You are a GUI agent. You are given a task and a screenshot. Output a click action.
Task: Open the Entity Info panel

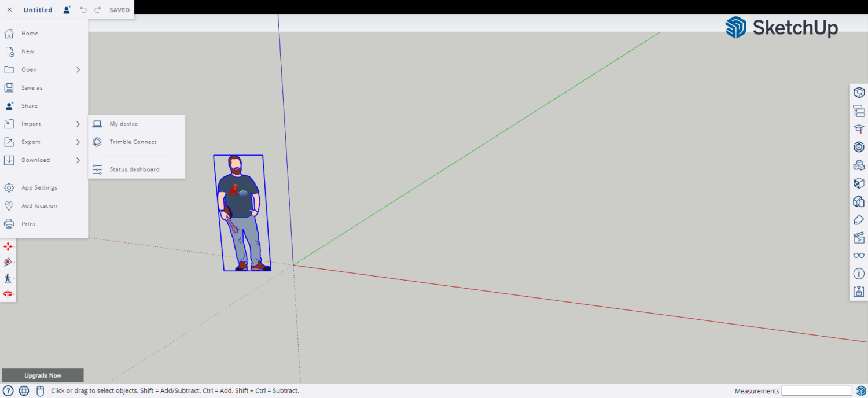click(859, 274)
